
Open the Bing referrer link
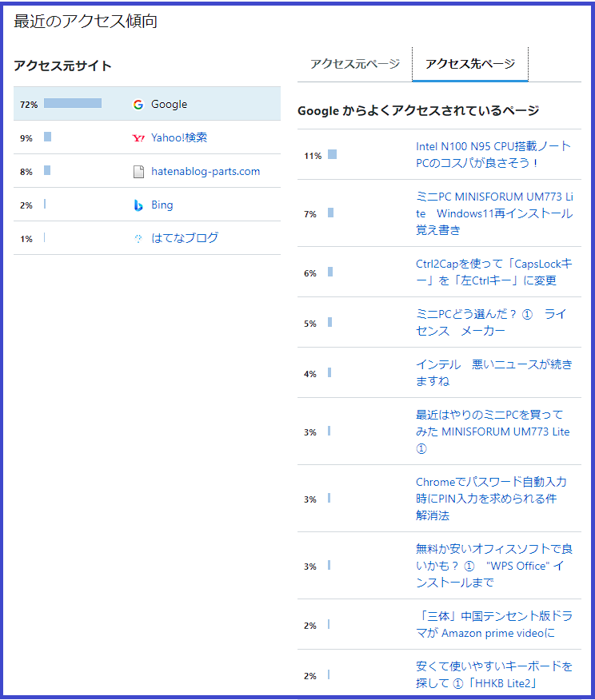point(162,205)
